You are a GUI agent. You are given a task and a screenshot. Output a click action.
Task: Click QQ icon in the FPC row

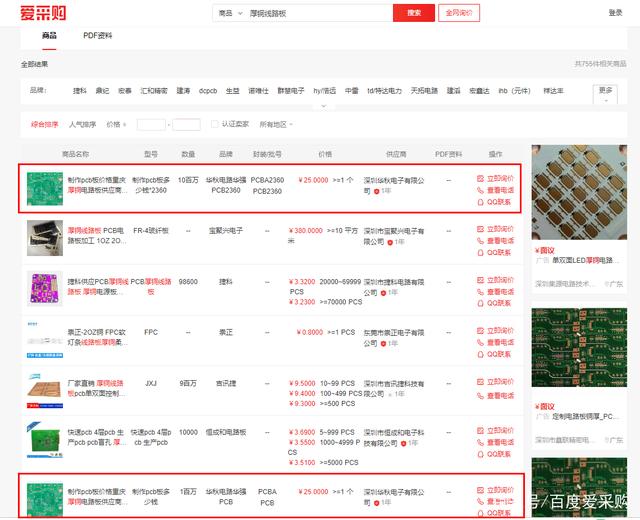(480, 354)
